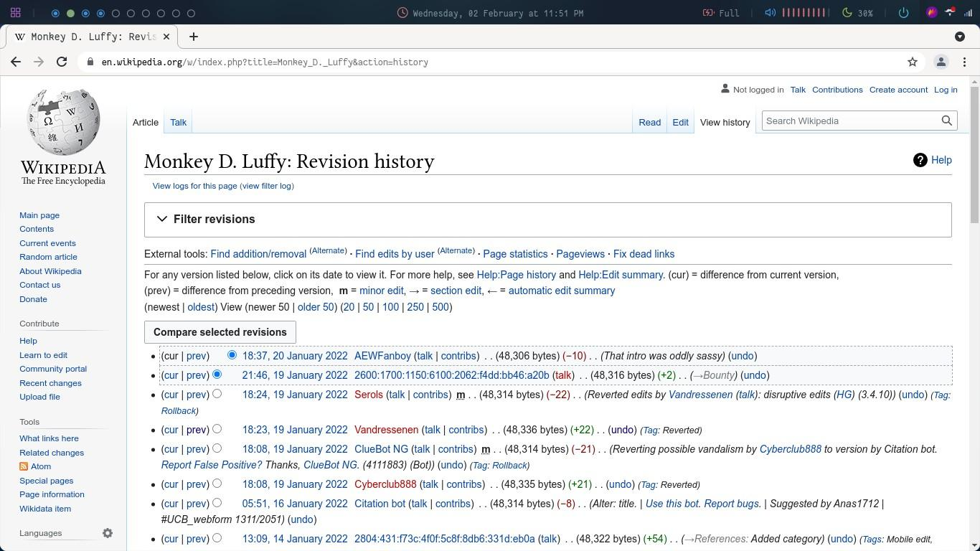Open What links here tool
Viewport: 980px width, 551px height.
pyautogui.click(x=49, y=438)
